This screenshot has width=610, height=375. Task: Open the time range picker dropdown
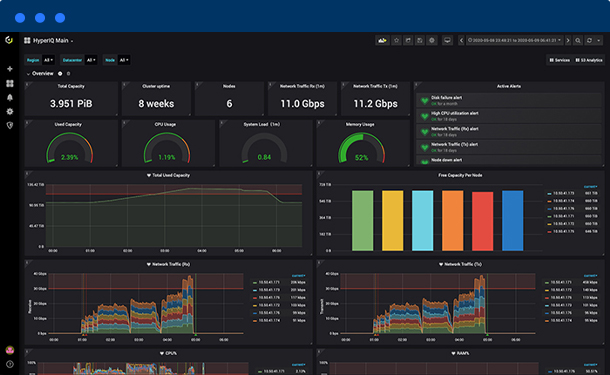pos(515,40)
